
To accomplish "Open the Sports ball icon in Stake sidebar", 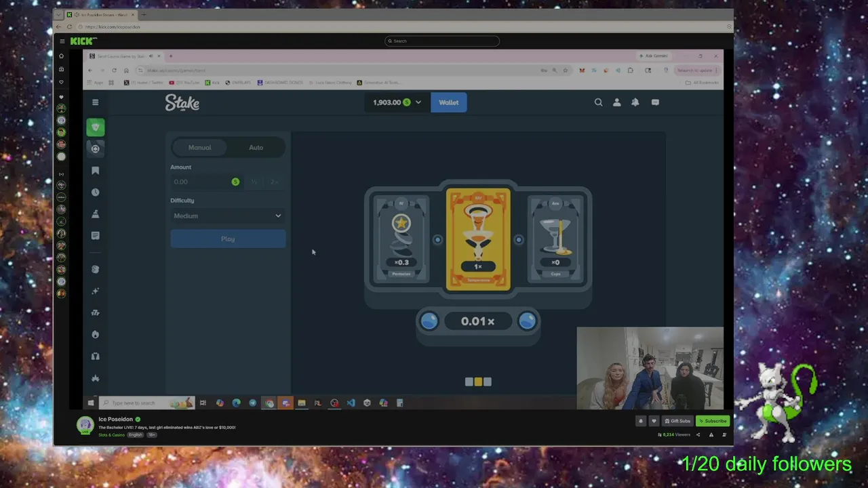I will point(96,149).
